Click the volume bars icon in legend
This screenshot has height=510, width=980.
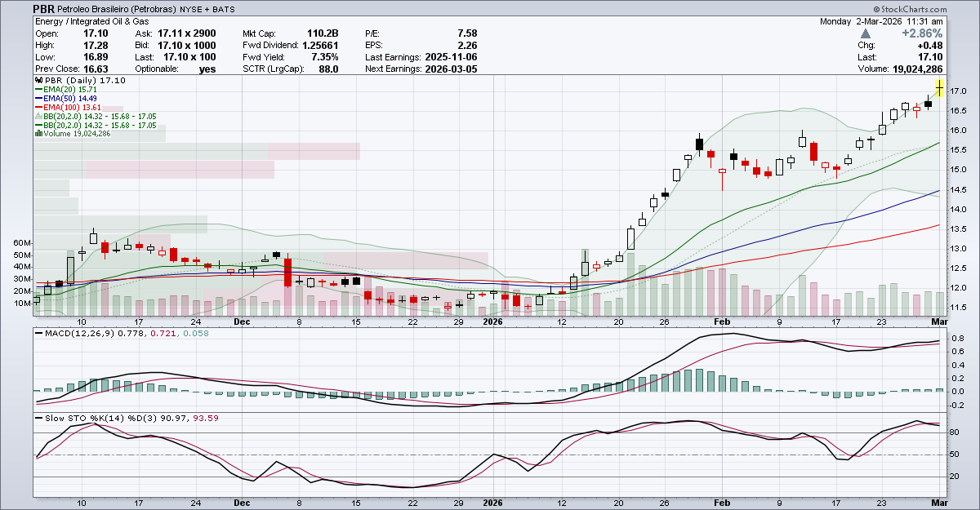tap(38, 134)
